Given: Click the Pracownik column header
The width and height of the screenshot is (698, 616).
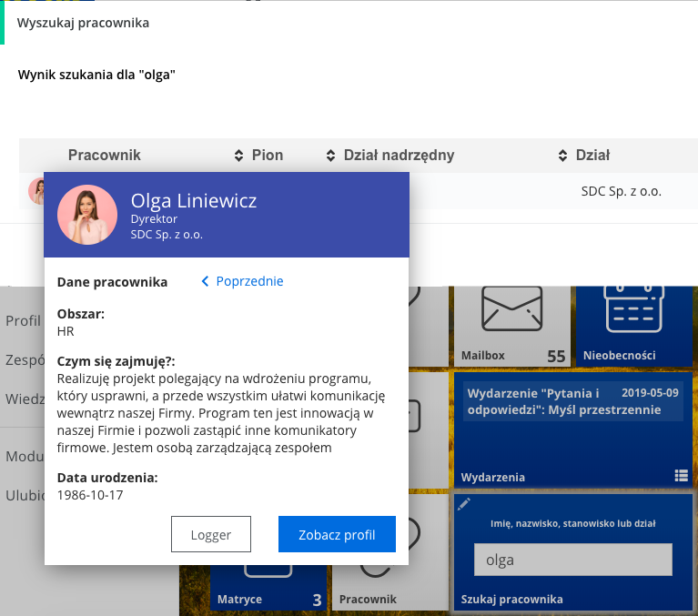Looking at the screenshot, I should click(104, 155).
